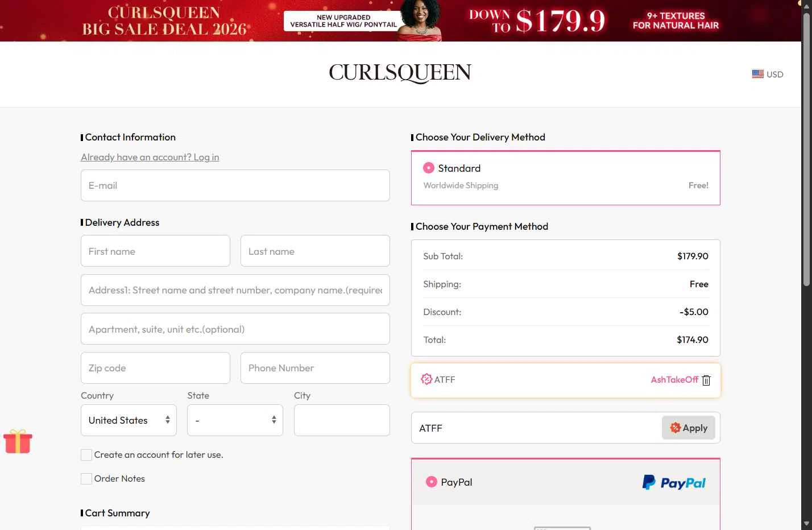Click the City input field
This screenshot has width=812, height=530.
tap(342, 420)
